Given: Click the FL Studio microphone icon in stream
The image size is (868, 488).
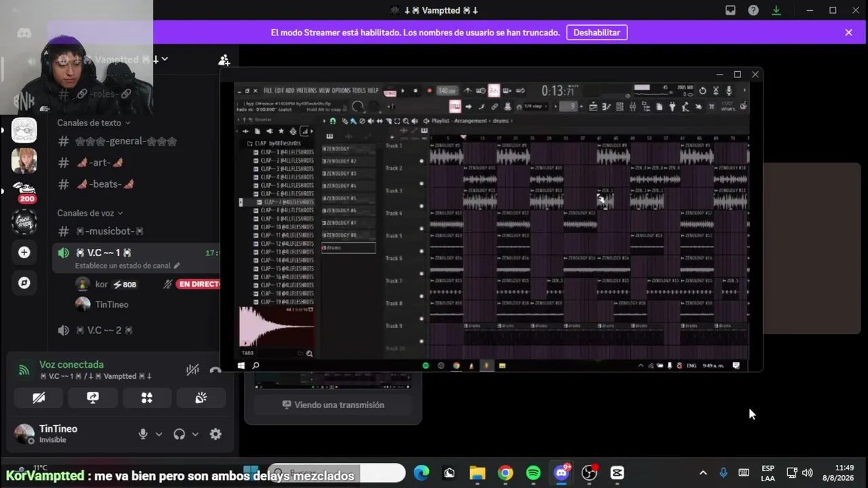Looking at the screenshot, I should (729, 91).
